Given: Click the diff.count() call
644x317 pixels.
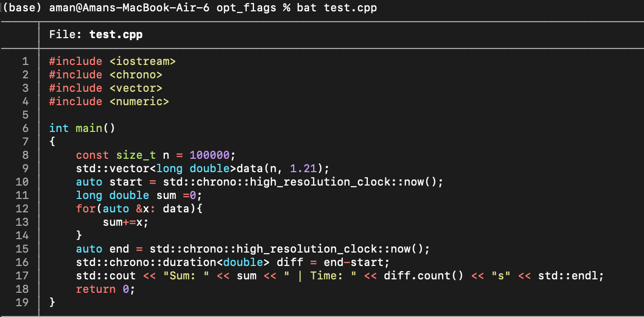Looking at the screenshot, I should 417,276.
